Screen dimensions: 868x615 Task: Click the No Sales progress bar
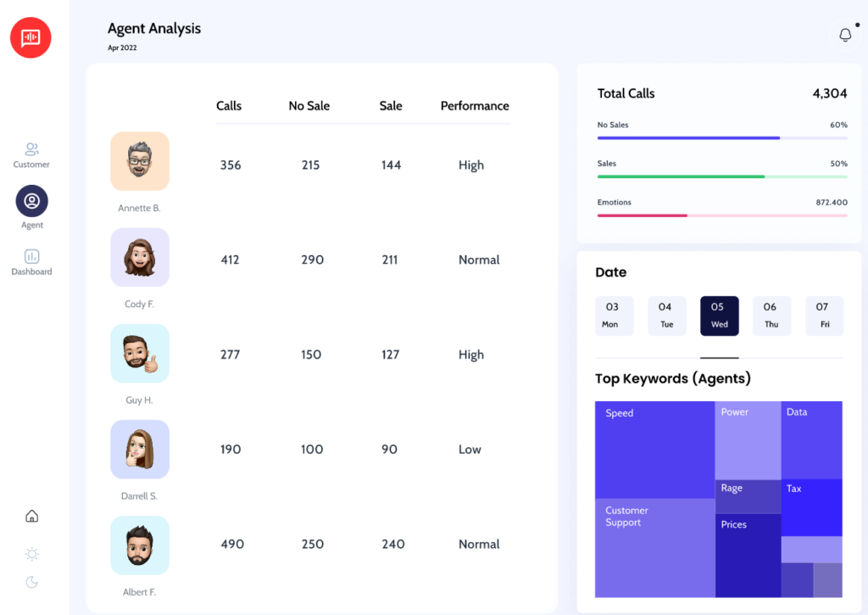721,137
